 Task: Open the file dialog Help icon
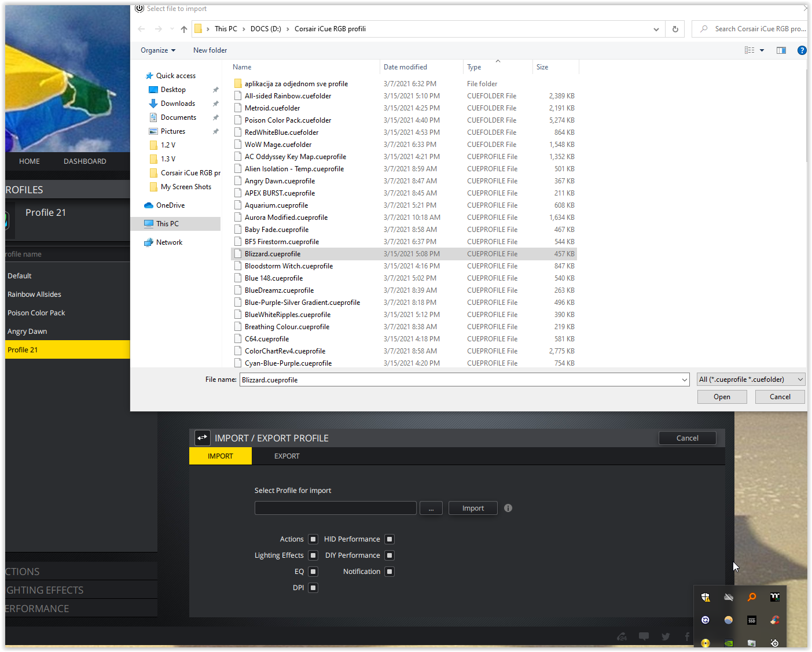point(802,50)
